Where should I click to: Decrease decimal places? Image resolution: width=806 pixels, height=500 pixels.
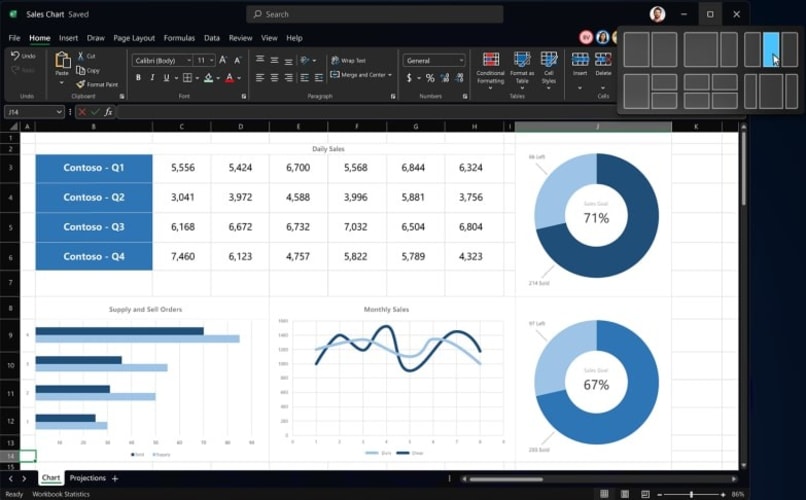[459, 78]
